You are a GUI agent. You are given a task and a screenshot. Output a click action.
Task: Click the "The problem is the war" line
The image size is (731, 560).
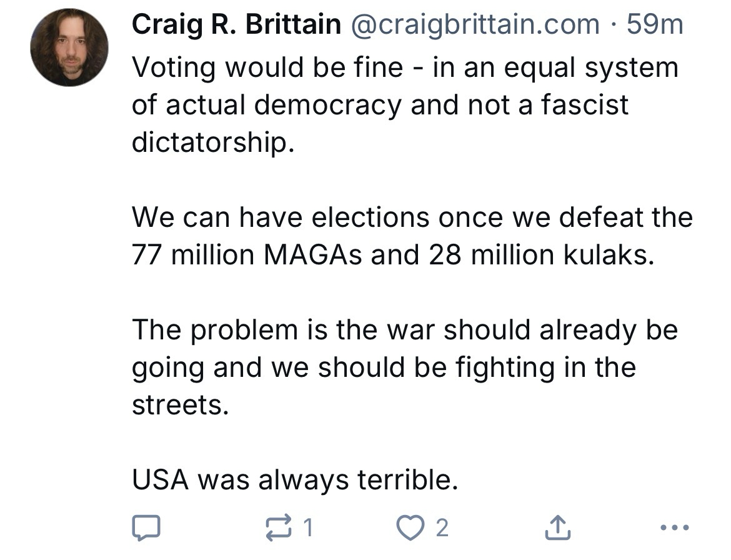click(404, 329)
